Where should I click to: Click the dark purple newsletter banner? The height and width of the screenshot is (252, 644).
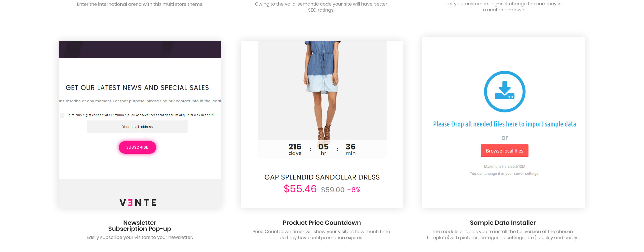(140, 50)
